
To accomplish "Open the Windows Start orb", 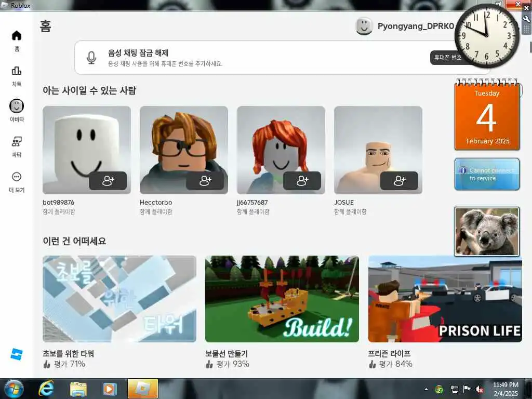I will (x=14, y=389).
